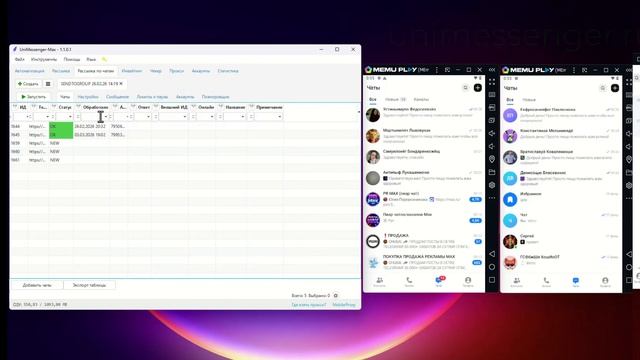This screenshot has height=360, width=640.
Task: Select the first green OK status cell
Action: [x=61, y=126]
